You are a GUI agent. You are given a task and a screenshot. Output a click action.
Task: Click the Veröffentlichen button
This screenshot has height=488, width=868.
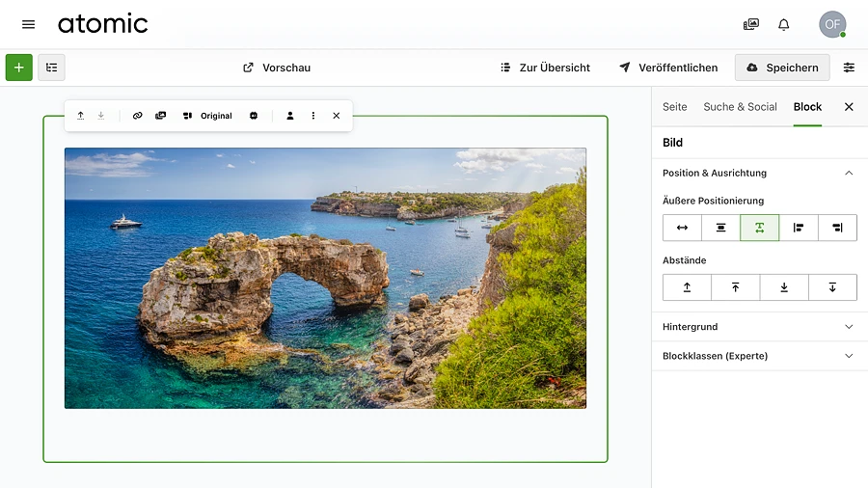tap(668, 68)
